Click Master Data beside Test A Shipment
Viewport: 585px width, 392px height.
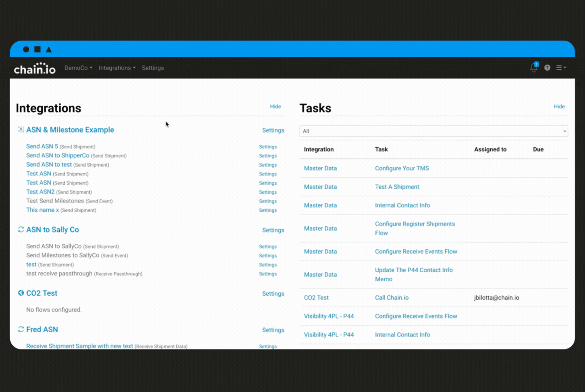tap(320, 187)
